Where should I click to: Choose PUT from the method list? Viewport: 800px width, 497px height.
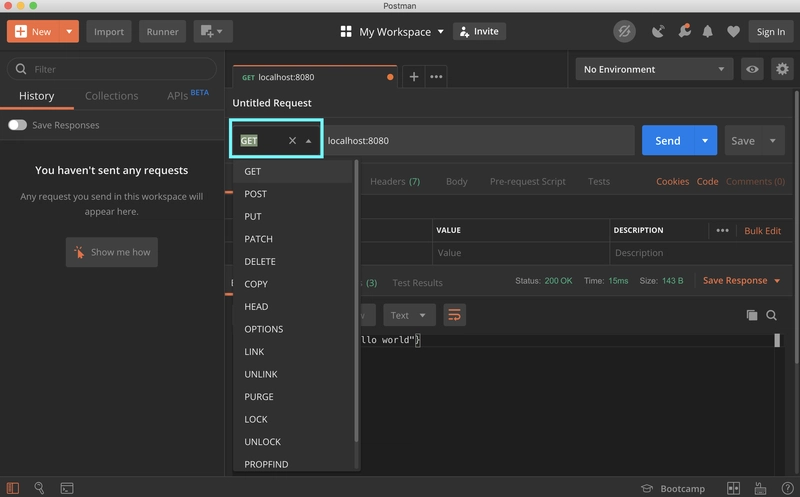(x=293, y=216)
